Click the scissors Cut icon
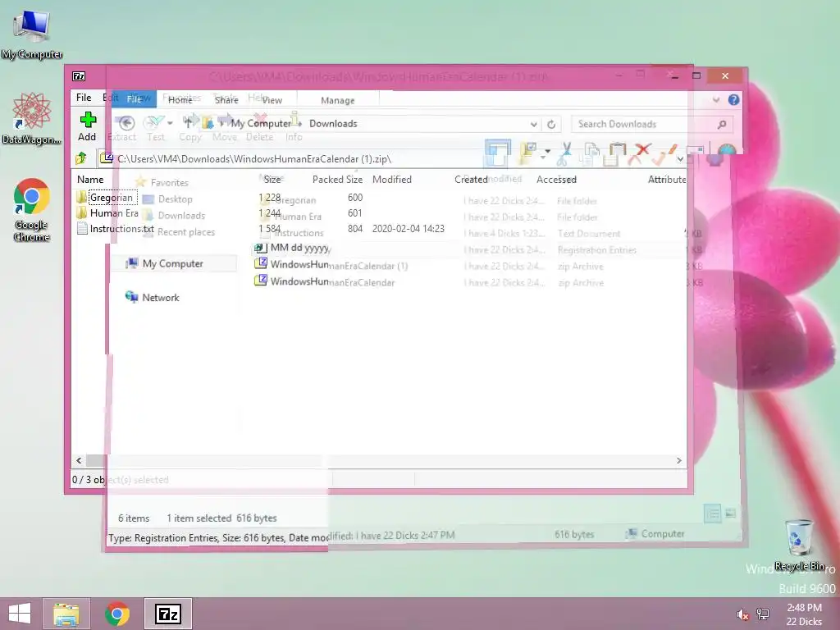The height and width of the screenshot is (630, 840). click(x=564, y=154)
